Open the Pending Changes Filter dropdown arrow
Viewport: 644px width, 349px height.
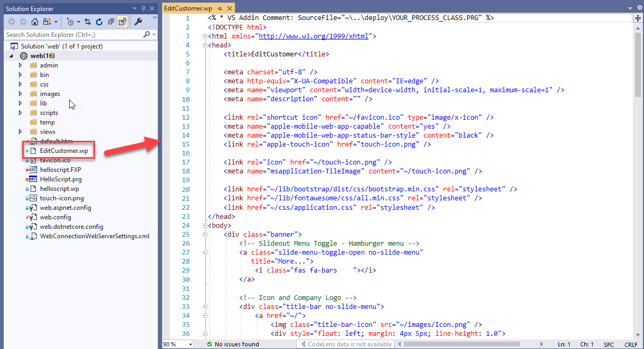point(78,22)
